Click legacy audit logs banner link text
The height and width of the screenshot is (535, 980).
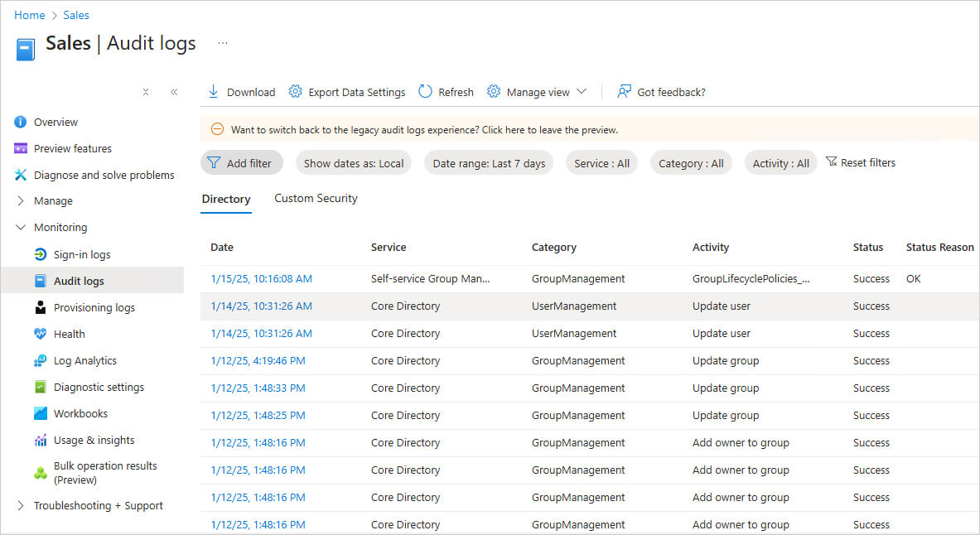coord(424,130)
